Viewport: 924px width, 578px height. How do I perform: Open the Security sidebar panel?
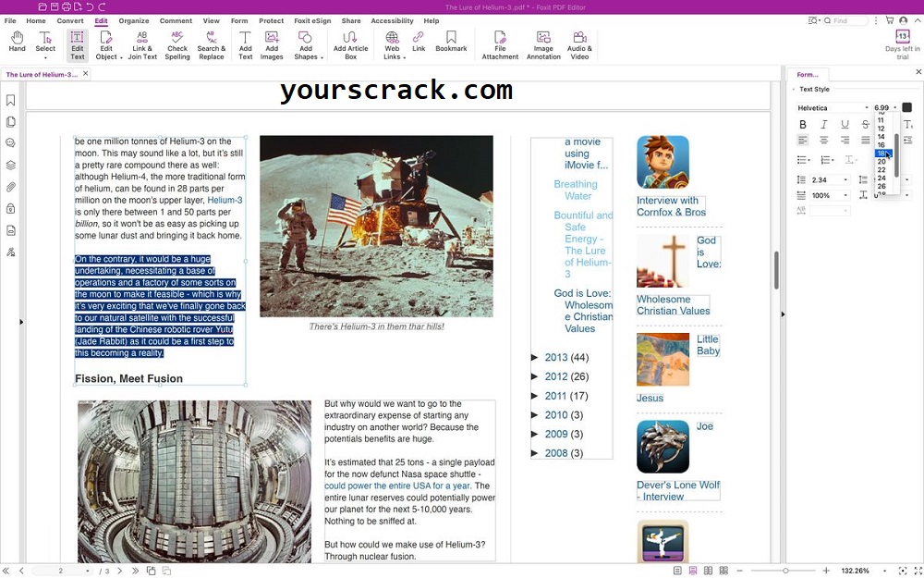pyautogui.click(x=10, y=209)
